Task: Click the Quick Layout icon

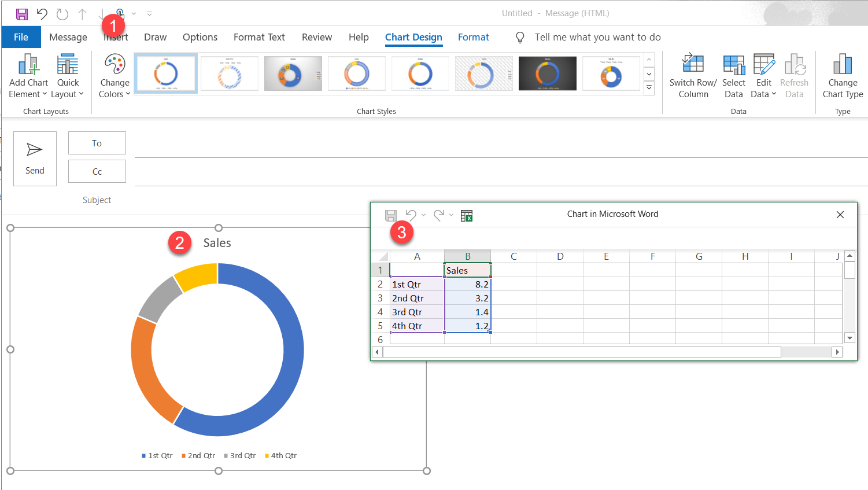Action: (68, 64)
